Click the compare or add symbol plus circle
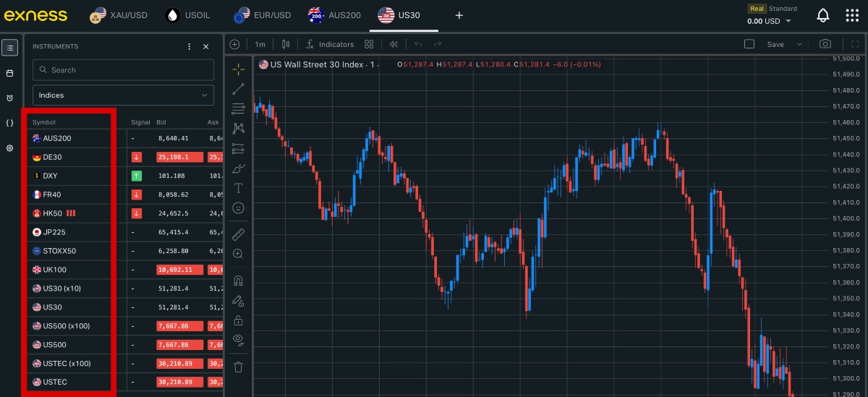This screenshot has width=868, height=397. tap(234, 44)
